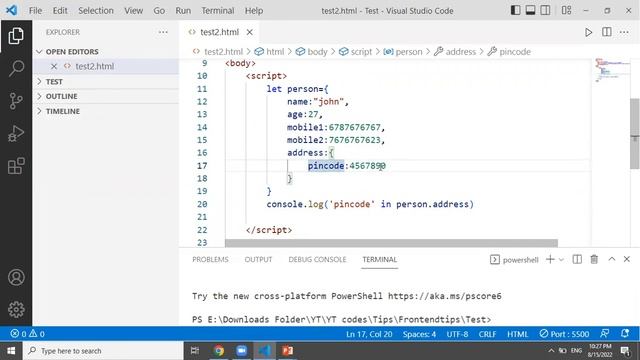
Task: Open the Extensions view
Action: [x=16, y=166]
